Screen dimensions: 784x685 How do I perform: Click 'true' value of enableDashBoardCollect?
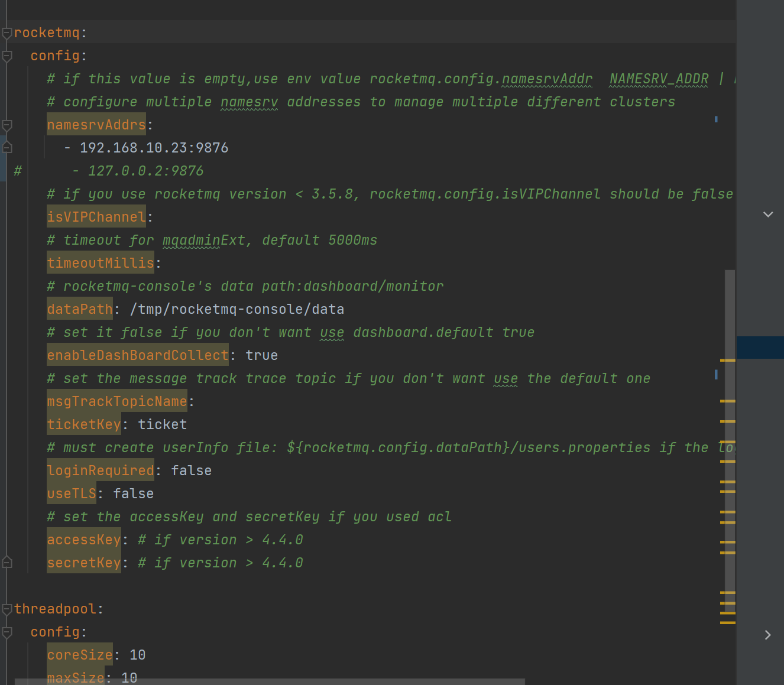(x=262, y=355)
